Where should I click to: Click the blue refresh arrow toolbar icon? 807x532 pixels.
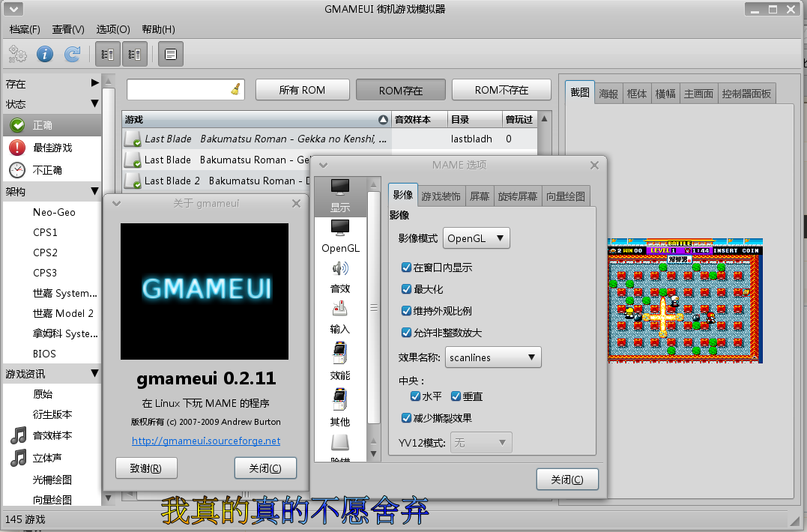(72, 54)
